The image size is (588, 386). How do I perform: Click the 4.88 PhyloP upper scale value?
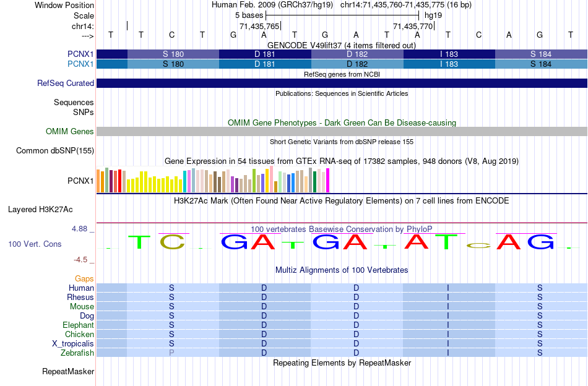click(79, 229)
